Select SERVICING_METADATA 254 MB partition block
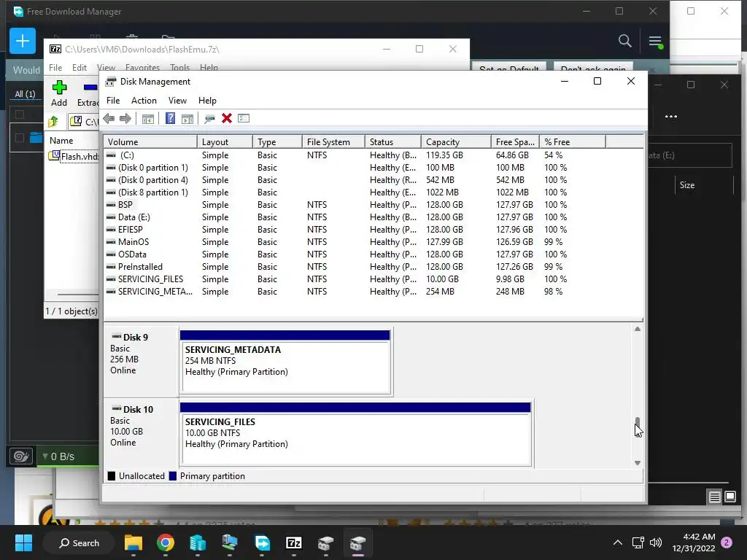747x560 pixels. tap(285, 362)
